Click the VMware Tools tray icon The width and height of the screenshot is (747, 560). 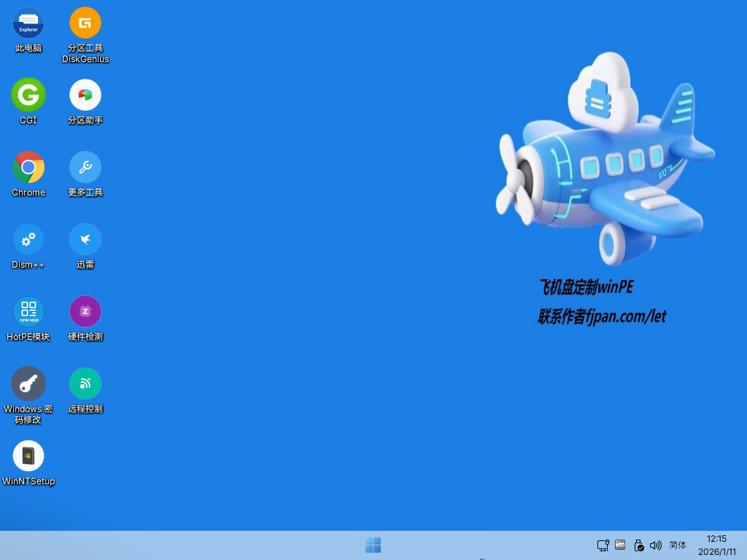pyautogui.click(x=621, y=545)
